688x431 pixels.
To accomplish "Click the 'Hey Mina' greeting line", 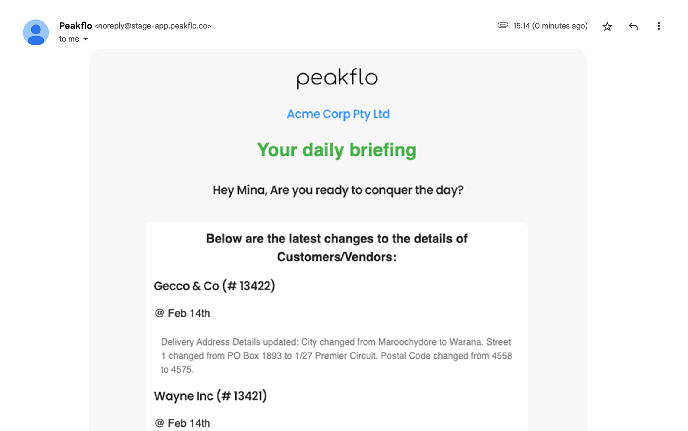I will [338, 190].
